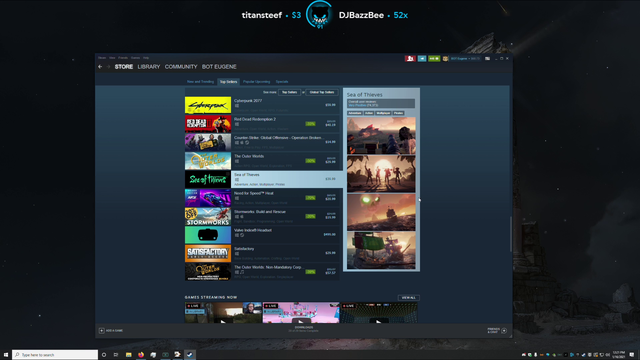Click the Top Sellers see-more button
The height and width of the screenshot is (360, 640).
pos(289,92)
